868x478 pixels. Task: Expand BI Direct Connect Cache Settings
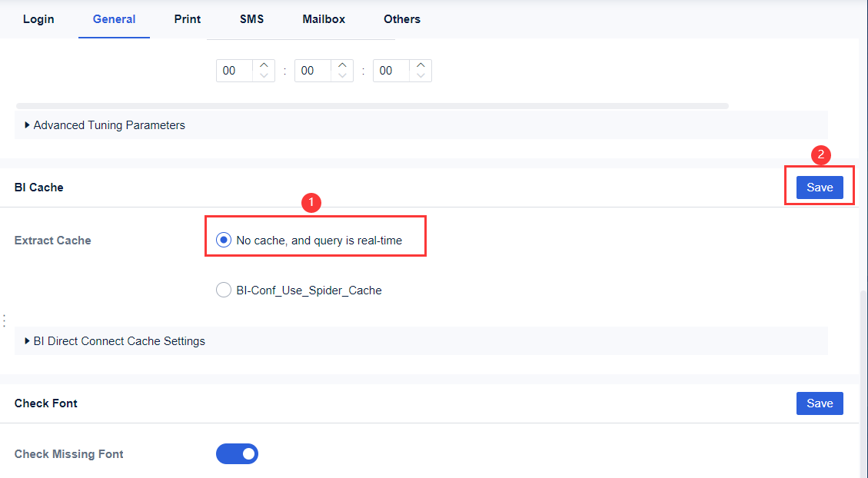pos(118,340)
